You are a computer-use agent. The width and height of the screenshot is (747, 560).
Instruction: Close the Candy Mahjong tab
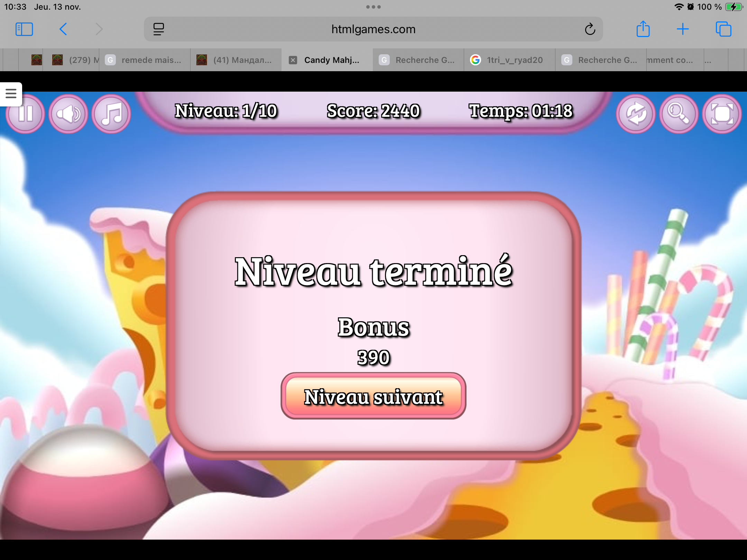click(x=293, y=60)
